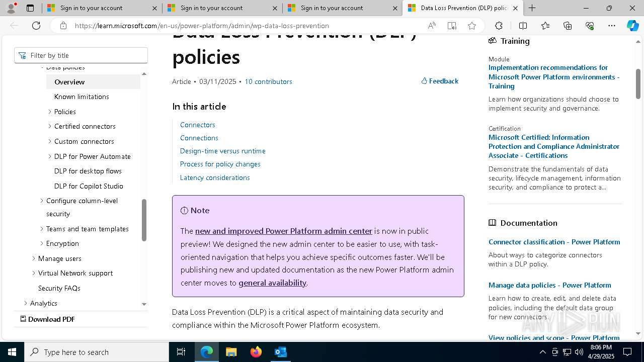Click the 10 contributors link
644x362 pixels.
(x=268, y=81)
